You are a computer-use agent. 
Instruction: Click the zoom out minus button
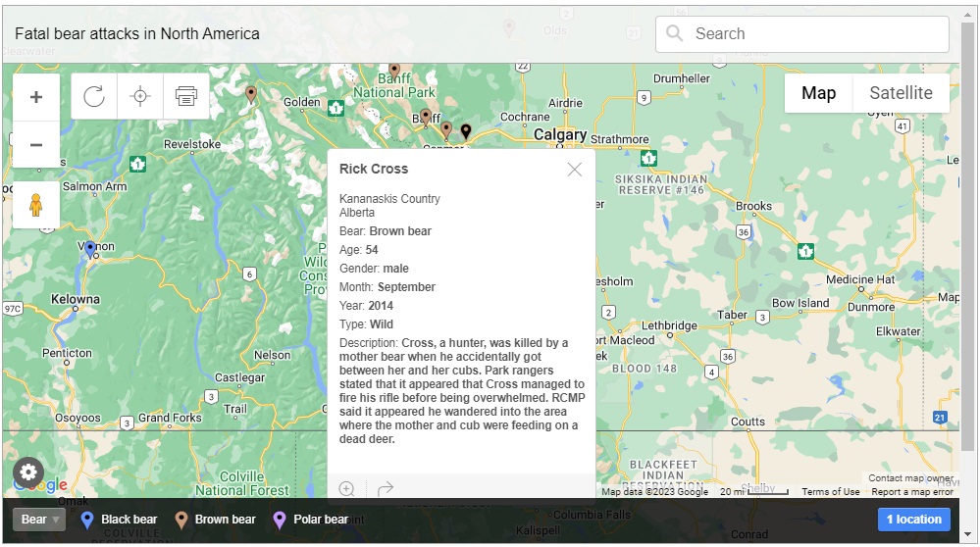36,145
